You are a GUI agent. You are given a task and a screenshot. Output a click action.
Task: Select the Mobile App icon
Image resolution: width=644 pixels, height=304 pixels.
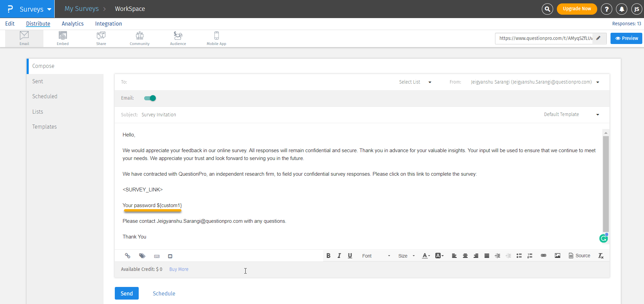(216, 38)
